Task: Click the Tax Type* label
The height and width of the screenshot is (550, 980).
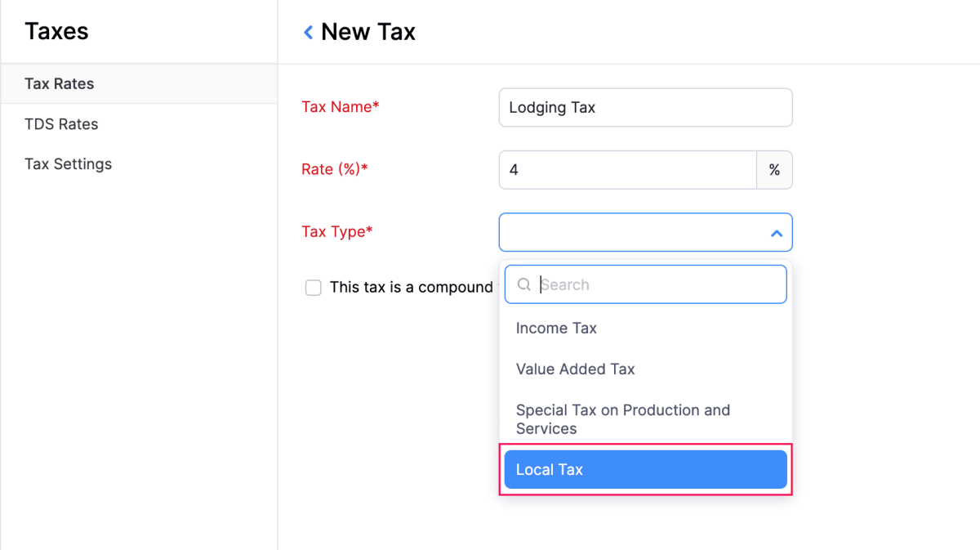Action: tap(337, 231)
